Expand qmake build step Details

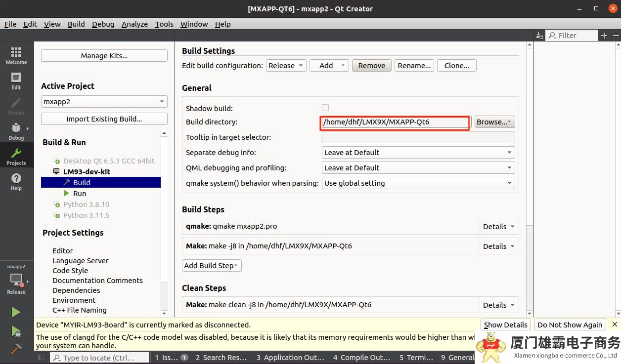[498, 227]
